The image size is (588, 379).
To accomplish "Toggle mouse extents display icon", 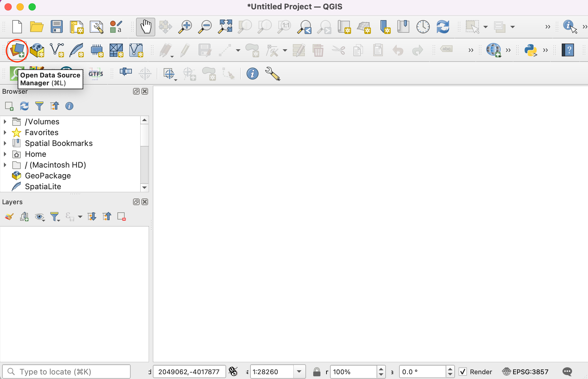I will point(233,372).
